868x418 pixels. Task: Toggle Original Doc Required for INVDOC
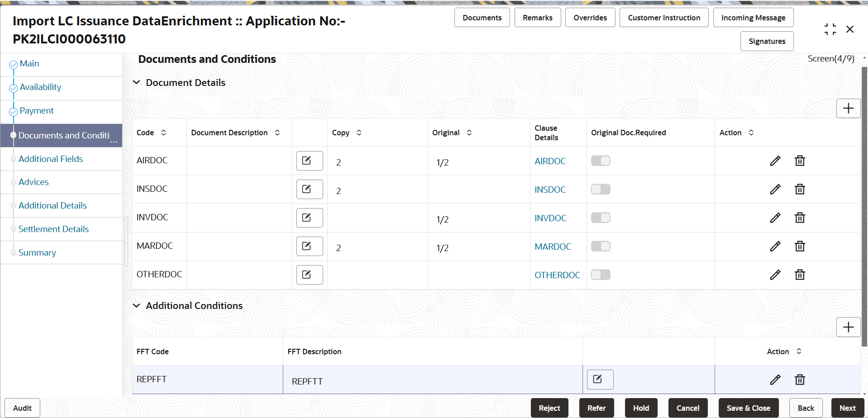pos(601,218)
